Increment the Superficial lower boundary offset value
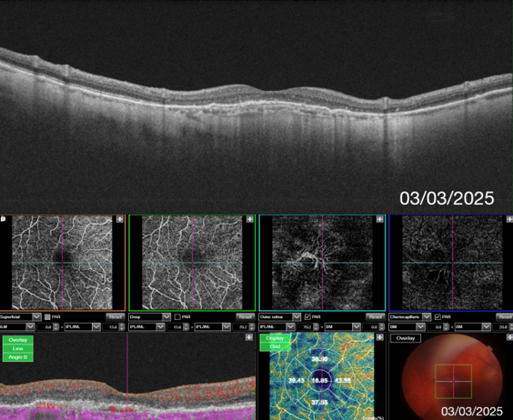 click(x=122, y=325)
